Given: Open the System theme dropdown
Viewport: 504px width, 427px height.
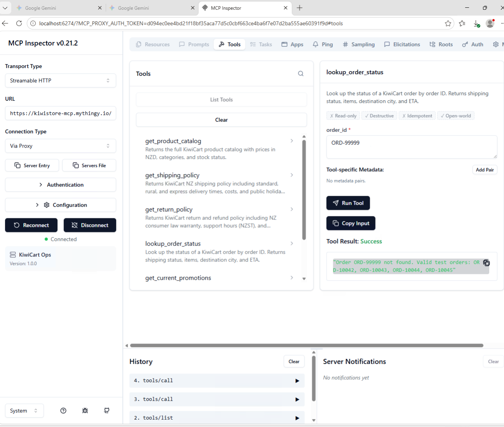Looking at the screenshot, I should click(24, 411).
